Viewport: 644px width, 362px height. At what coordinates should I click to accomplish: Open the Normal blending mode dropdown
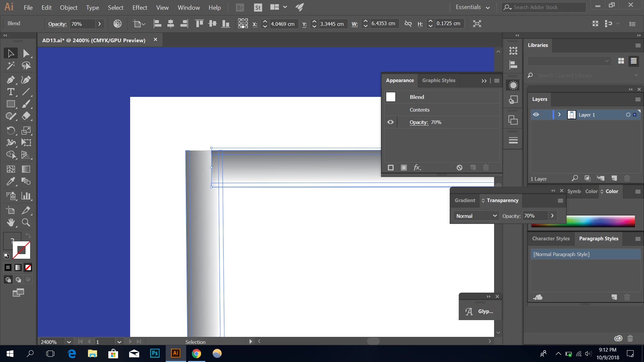tap(476, 216)
